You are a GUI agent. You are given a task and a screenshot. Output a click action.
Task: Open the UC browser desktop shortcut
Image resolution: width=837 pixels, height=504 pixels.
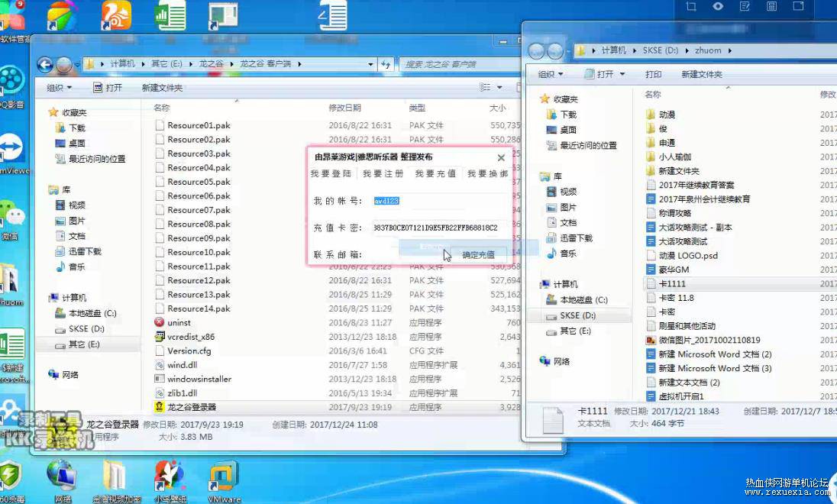(116, 16)
